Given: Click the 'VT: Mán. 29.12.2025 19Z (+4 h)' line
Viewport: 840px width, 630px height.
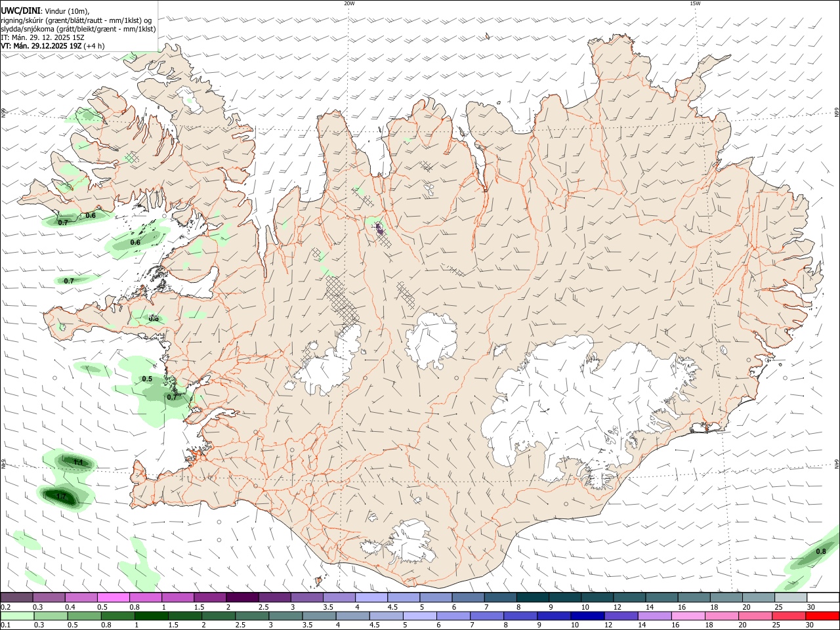Looking at the screenshot, I should pyautogui.click(x=52, y=46).
